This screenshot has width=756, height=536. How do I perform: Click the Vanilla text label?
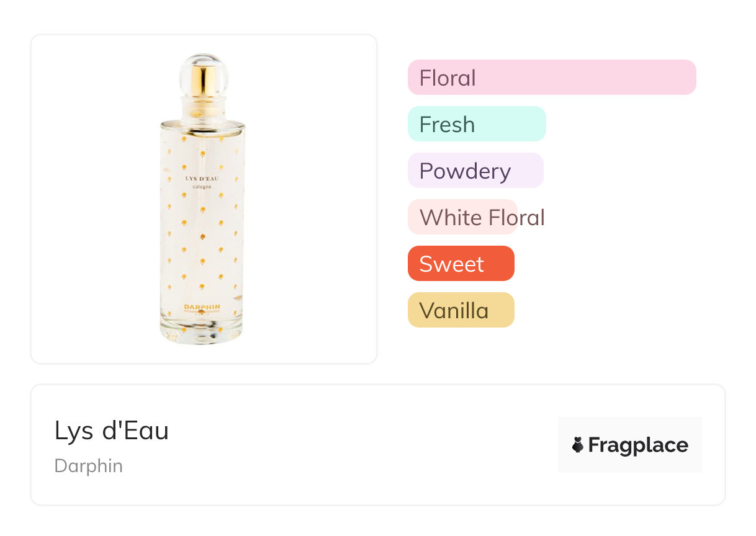click(454, 311)
